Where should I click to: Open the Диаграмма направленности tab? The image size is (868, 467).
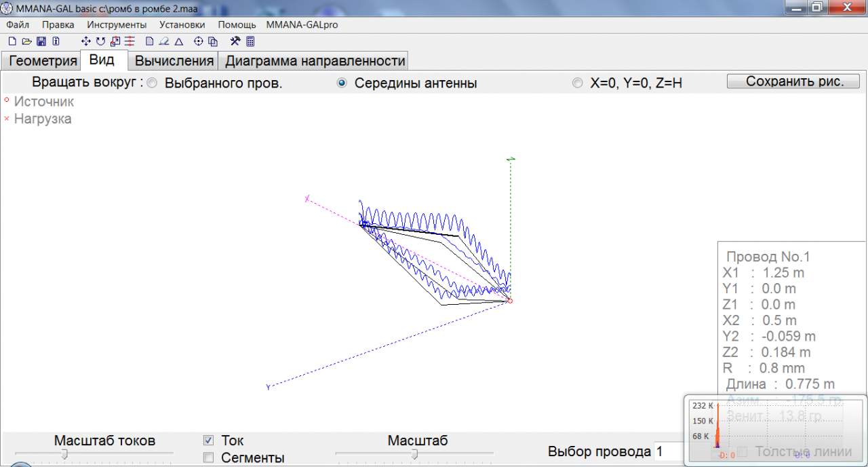click(x=315, y=60)
